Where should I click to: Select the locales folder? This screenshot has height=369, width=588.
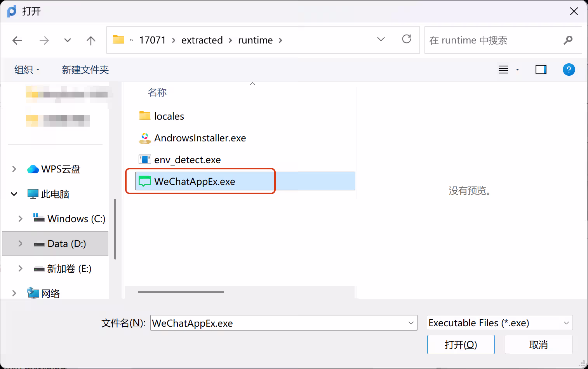tap(169, 116)
